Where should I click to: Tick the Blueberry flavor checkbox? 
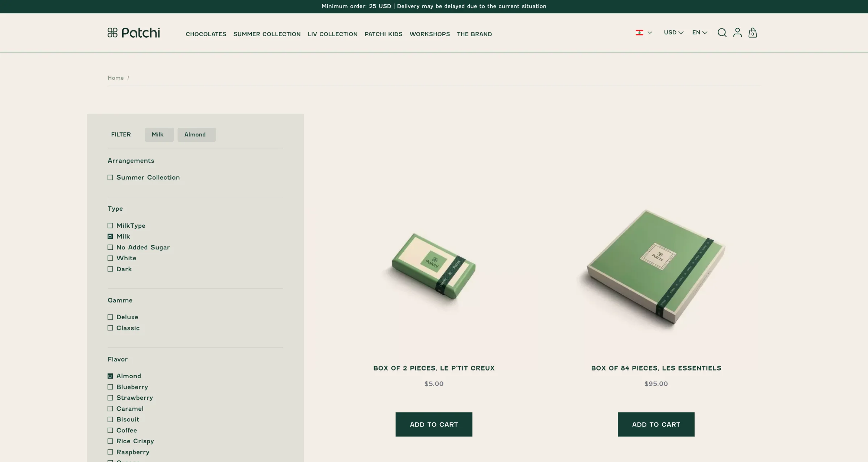point(110,387)
